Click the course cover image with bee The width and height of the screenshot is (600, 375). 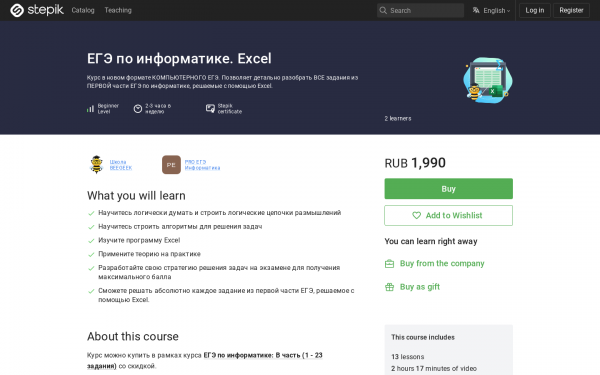coord(488,80)
